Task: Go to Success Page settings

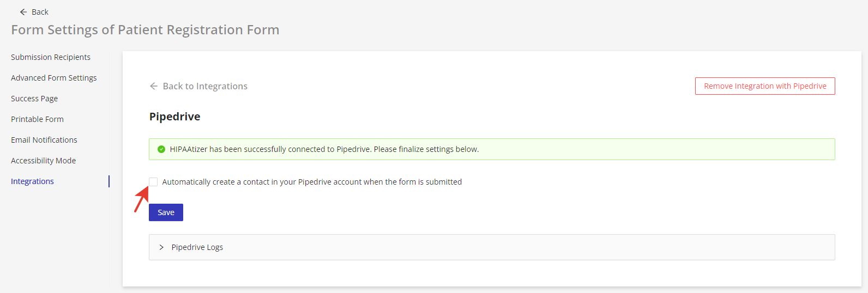Action: (34, 99)
